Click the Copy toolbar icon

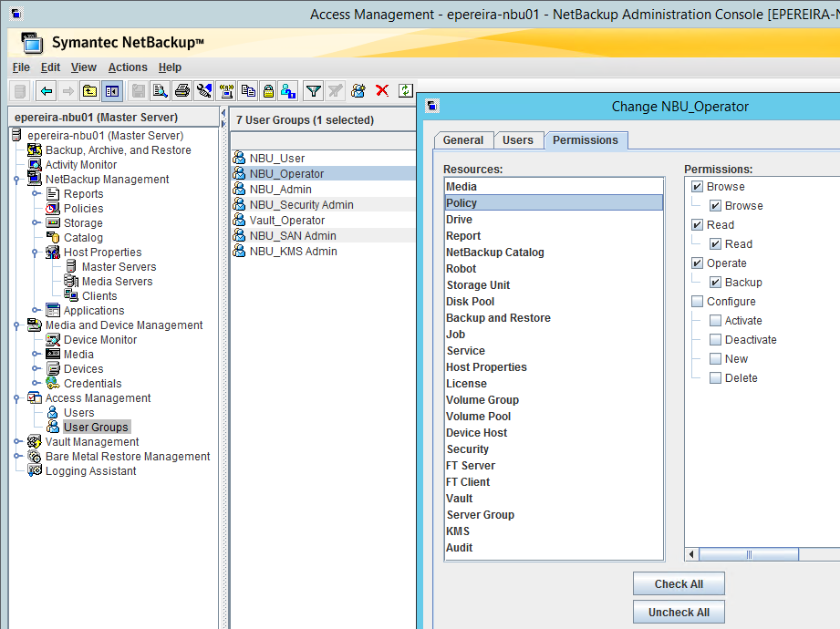(247, 91)
